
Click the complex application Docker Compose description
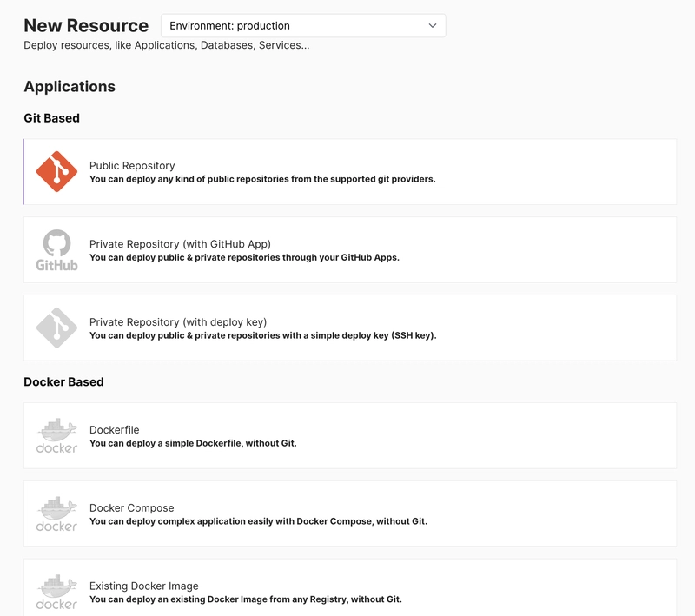258,521
